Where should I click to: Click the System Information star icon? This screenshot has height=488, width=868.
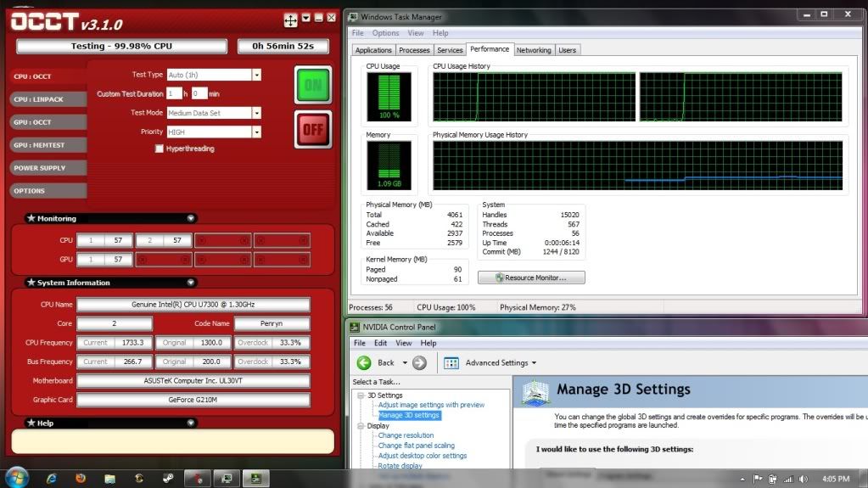click(x=31, y=283)
